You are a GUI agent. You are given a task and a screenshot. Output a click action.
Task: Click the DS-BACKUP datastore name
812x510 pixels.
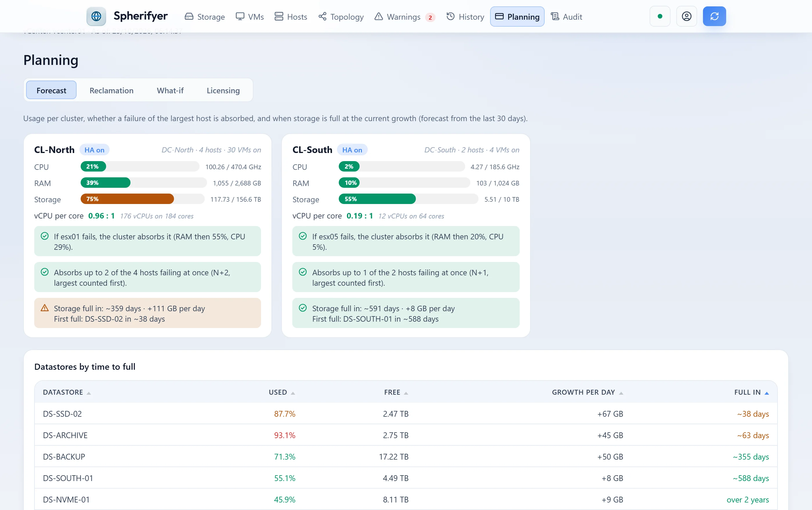(x=64, y=456)
